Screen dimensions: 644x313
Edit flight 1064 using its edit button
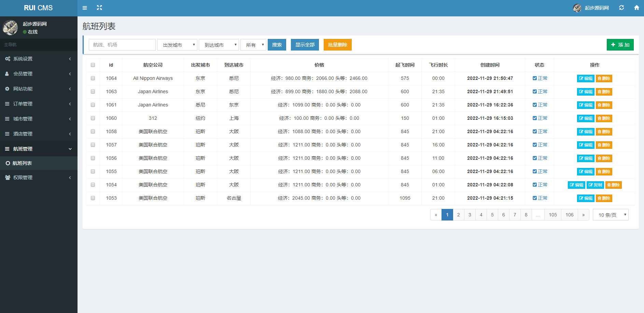coord(586,79)
